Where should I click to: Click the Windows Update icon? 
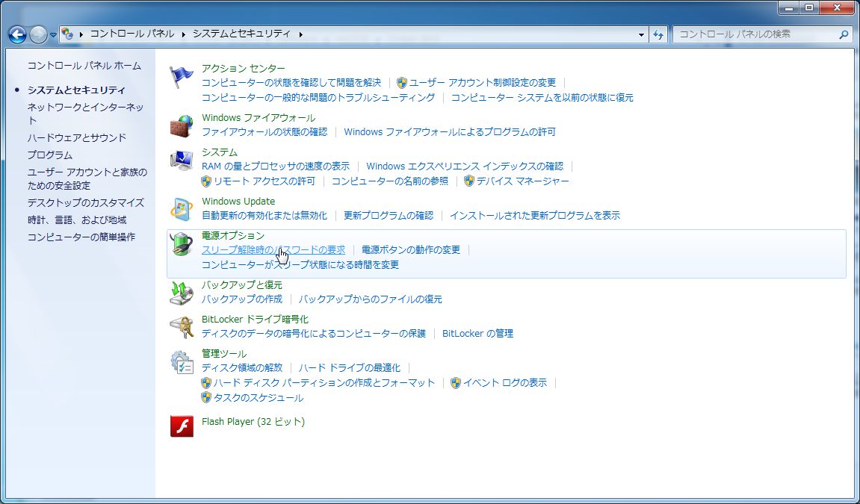[x=181, y=210]
